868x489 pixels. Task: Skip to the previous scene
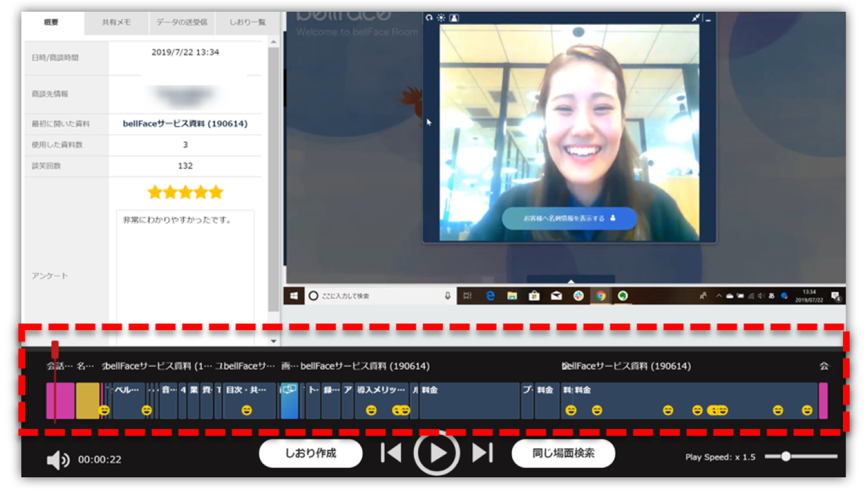(x=391, y=453)
